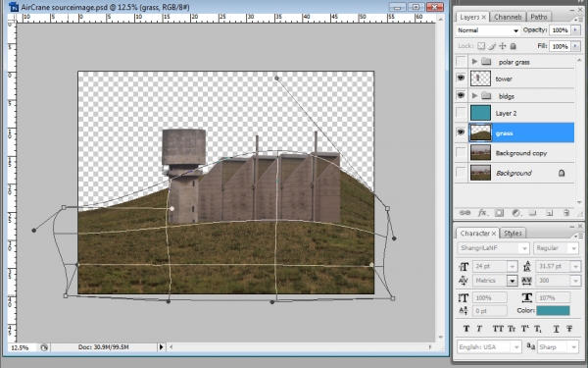Expand the polar grass group
588x368 pixels.
pyautogui.click(x=474, y=61)
